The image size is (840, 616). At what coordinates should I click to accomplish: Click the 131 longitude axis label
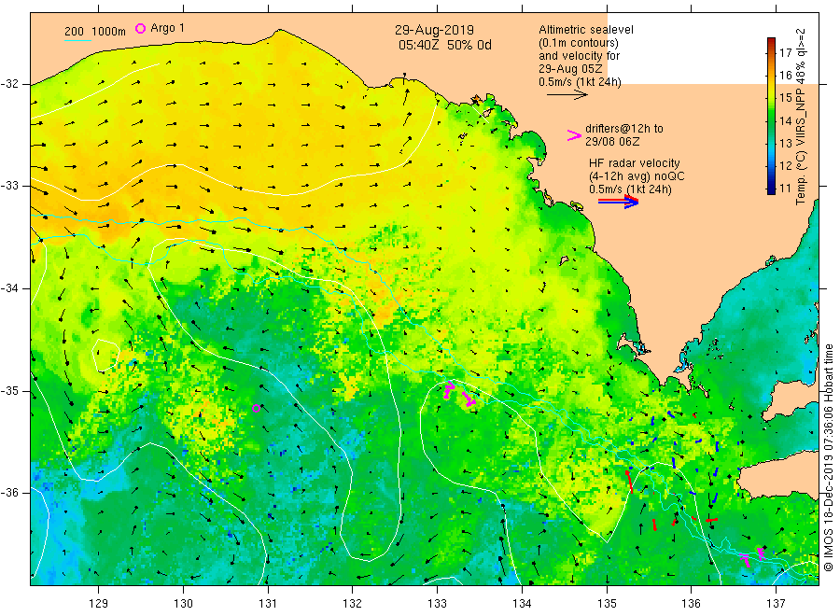(x=268, y=604)
